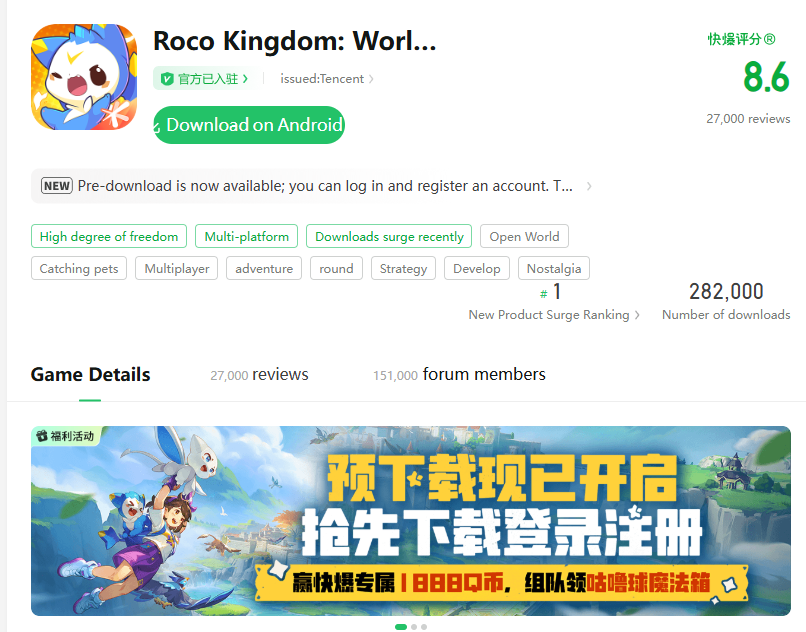806x632 pixels.
Task: Select the Open World tag
Action: coord(524,236)
